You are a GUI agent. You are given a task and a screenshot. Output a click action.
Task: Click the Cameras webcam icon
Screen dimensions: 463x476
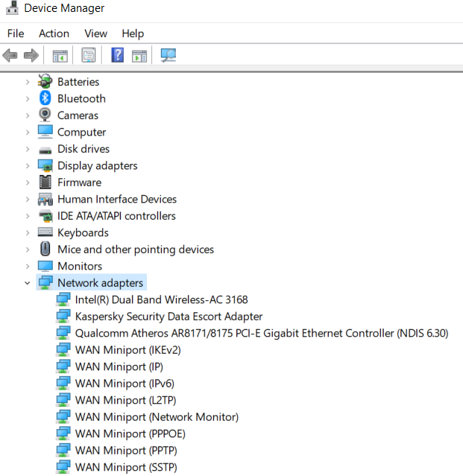tap(45, 115)
